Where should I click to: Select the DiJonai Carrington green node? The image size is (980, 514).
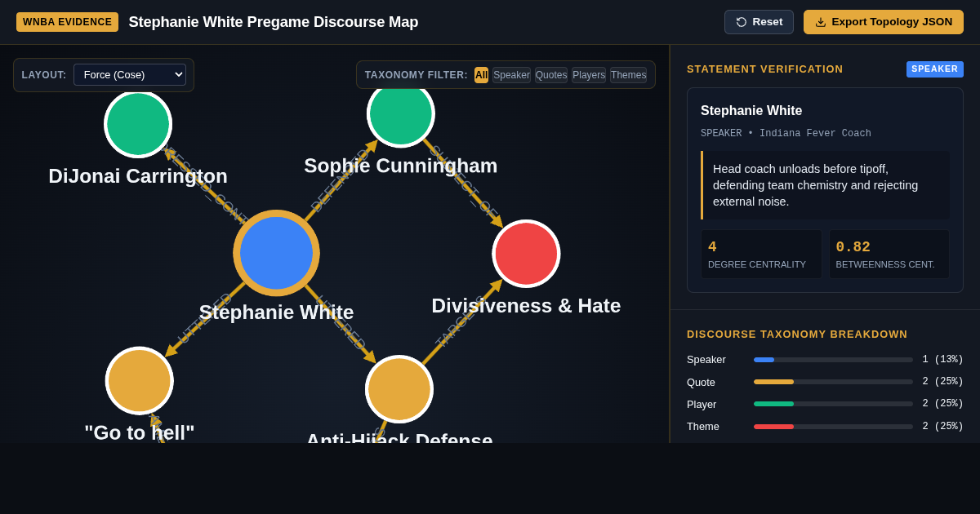pyautogui.click(x=138, y=124)
